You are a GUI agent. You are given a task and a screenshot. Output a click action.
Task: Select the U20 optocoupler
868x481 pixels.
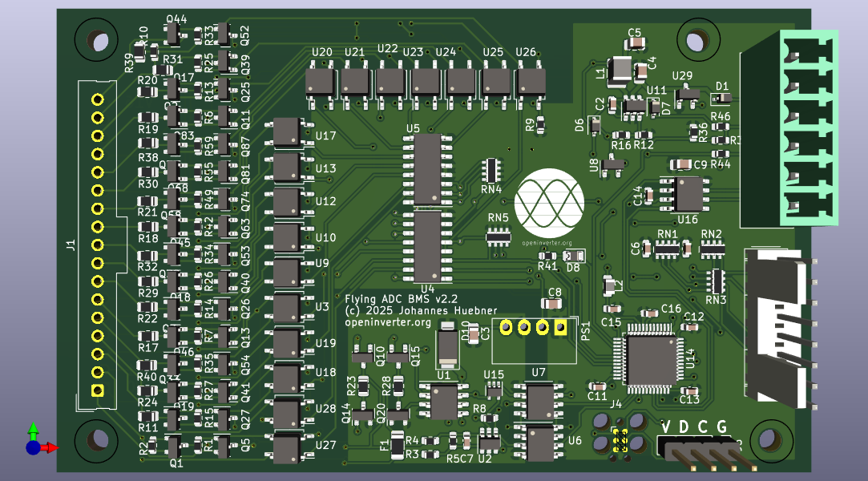tap(320, 83)
